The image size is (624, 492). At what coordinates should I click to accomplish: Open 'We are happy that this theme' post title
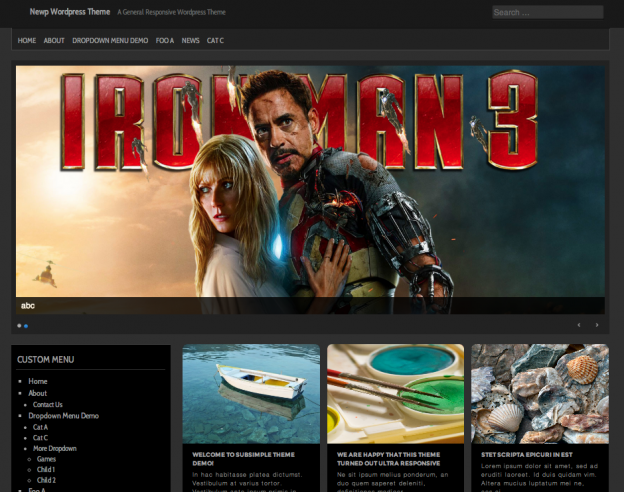click(x=388, y=459)
